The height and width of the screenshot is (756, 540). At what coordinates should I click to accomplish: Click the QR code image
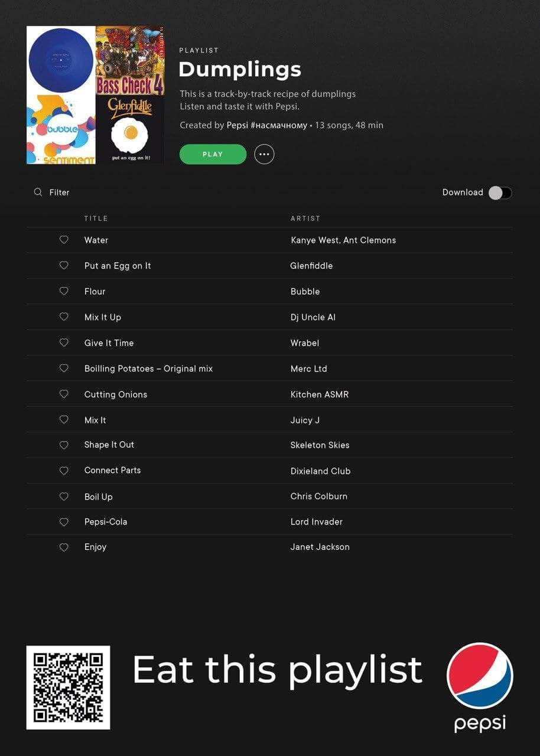click(x=69, y=687)
